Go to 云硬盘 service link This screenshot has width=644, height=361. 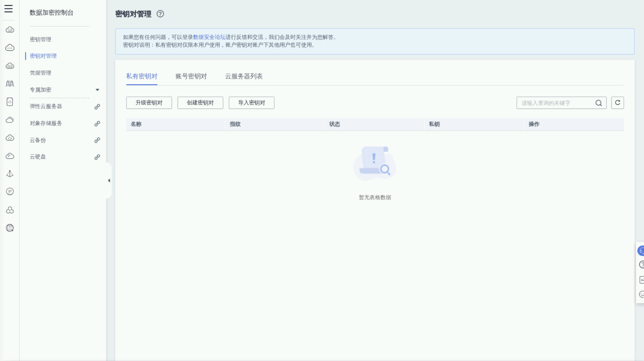pos(38,157)
